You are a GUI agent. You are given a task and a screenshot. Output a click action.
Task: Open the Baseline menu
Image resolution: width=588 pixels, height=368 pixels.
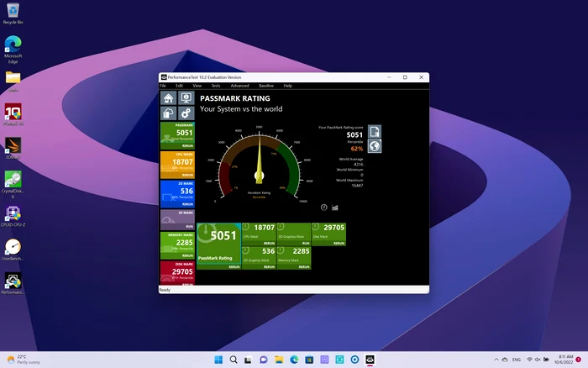266,86
